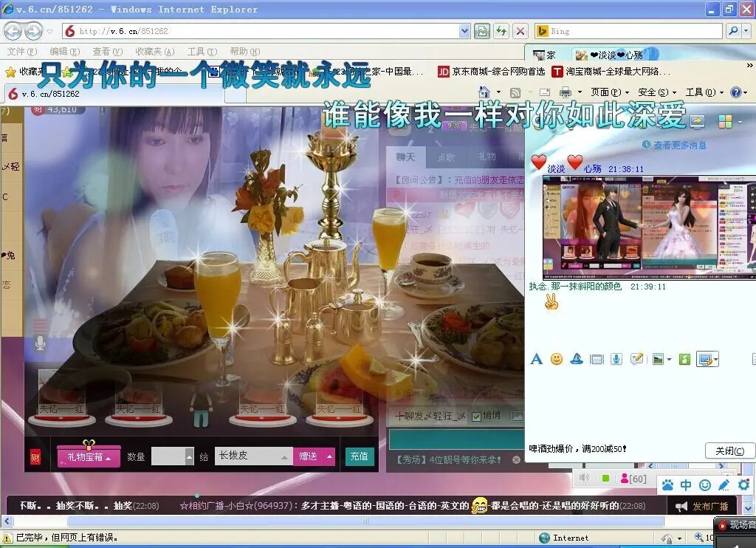
Task: Click the blue wizard hat magic emoticon icon
Action: [576, 359]
